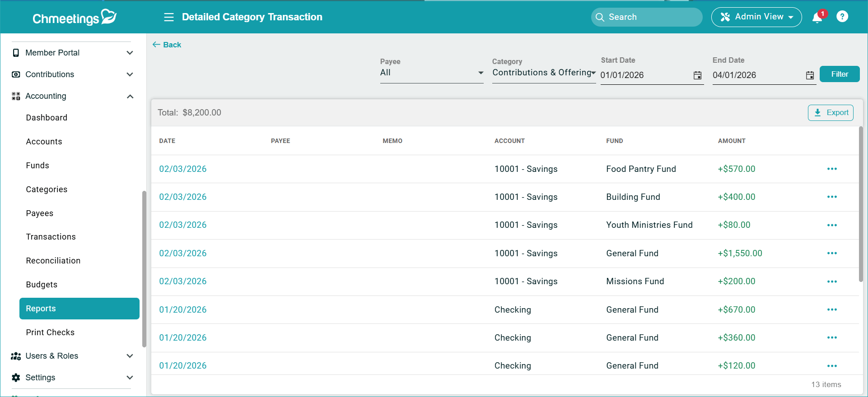Image resolution: width=868 pixels, height=397 pixels.
Task: Go back using the Back link
Action: click(167, 45)
